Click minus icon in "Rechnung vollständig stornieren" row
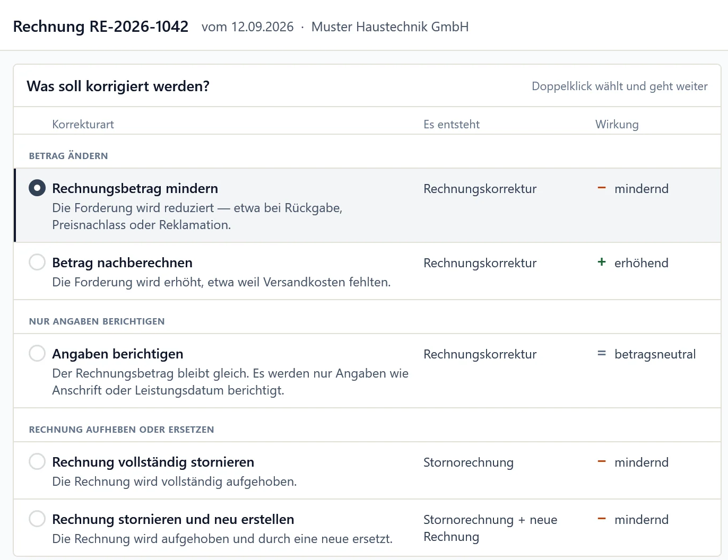 [x=602, y=461]
